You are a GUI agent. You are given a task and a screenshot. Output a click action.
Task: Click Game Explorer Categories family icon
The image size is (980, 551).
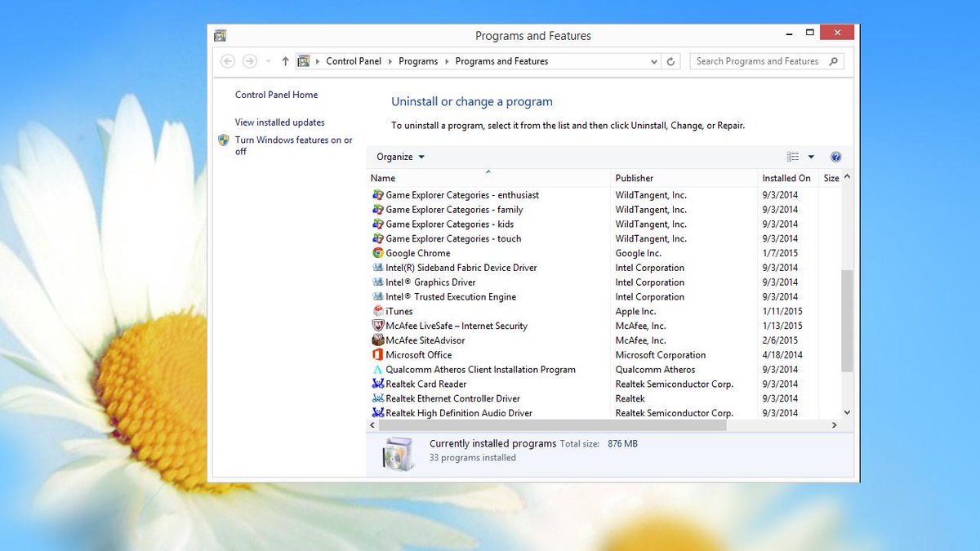click(378, 210)
